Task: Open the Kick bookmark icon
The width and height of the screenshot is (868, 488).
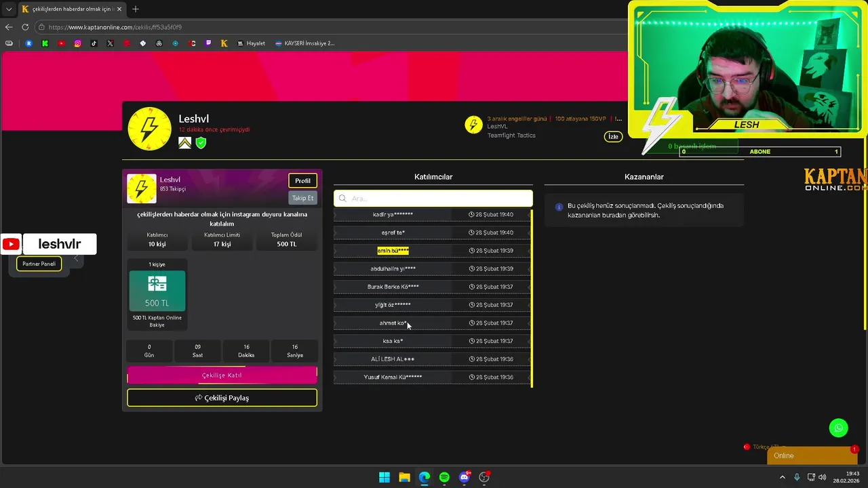Action: pos(45,43)
